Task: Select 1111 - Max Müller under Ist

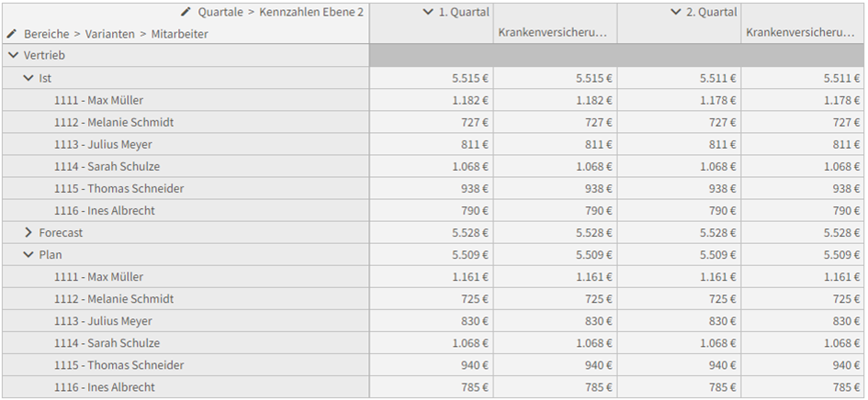Action: pyautogui.click(x=98, y=100)
